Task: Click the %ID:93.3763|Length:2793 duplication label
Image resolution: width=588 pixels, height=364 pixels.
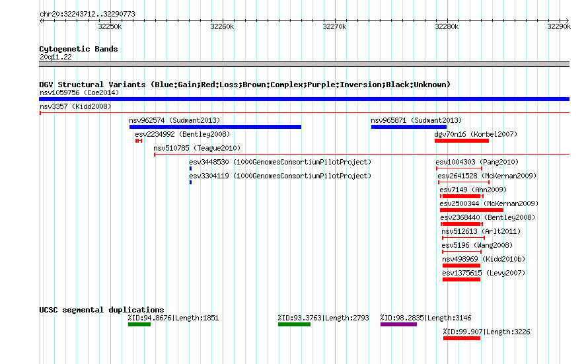Action: [x=323, y=318]
